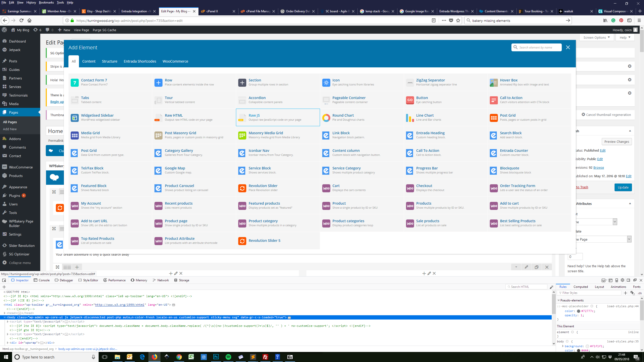Viewport: 644px width, 362px height.
Task: Collapse the Publish meta box
Action: [630, 131]
